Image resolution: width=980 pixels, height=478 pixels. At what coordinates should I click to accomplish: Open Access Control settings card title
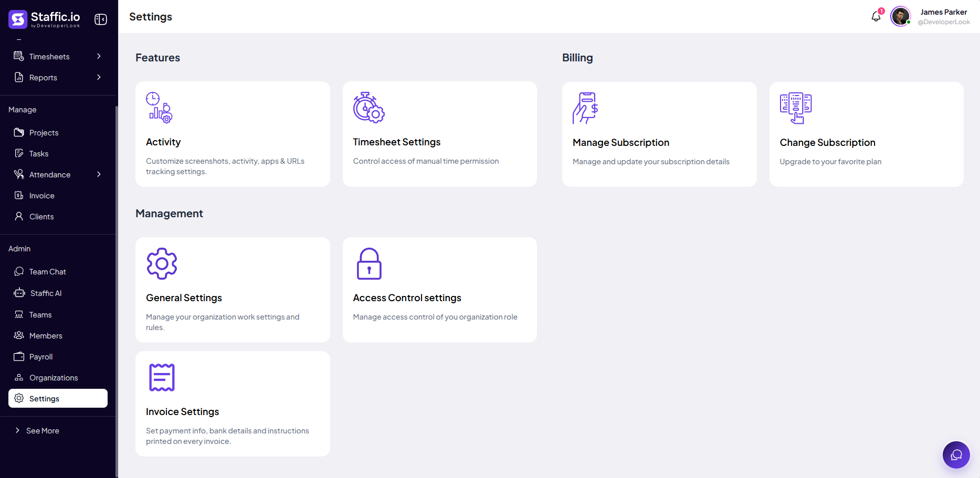tap(407, 298)
